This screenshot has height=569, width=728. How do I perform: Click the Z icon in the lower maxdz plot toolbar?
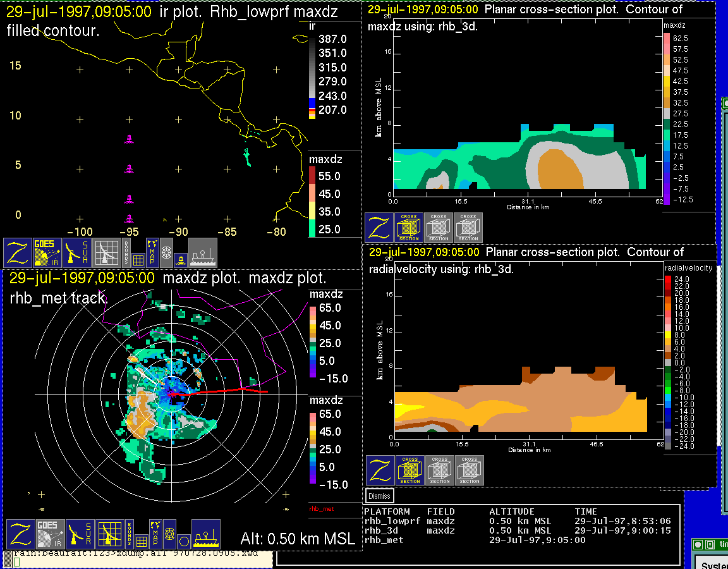pyautogui.click(x=20, y=534)
